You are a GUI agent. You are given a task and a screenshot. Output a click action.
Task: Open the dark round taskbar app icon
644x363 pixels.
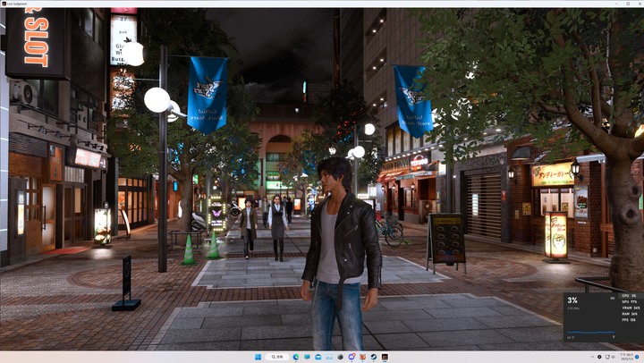pos(340,357)
